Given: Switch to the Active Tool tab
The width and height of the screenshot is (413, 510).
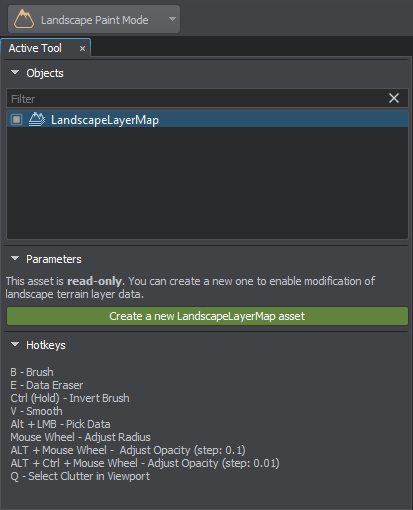Looking at the screenshot, I should point(35,48).
